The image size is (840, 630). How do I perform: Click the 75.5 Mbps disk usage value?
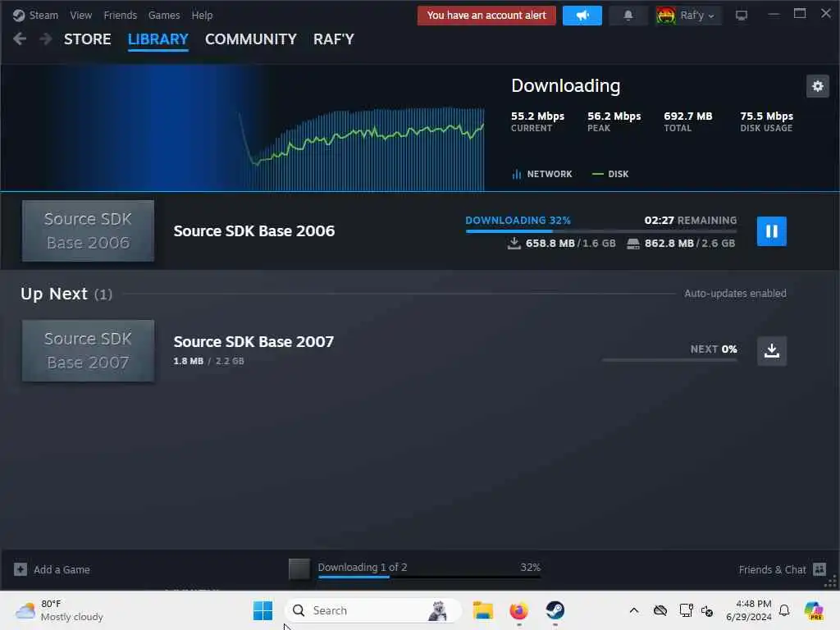pos(767,116)
